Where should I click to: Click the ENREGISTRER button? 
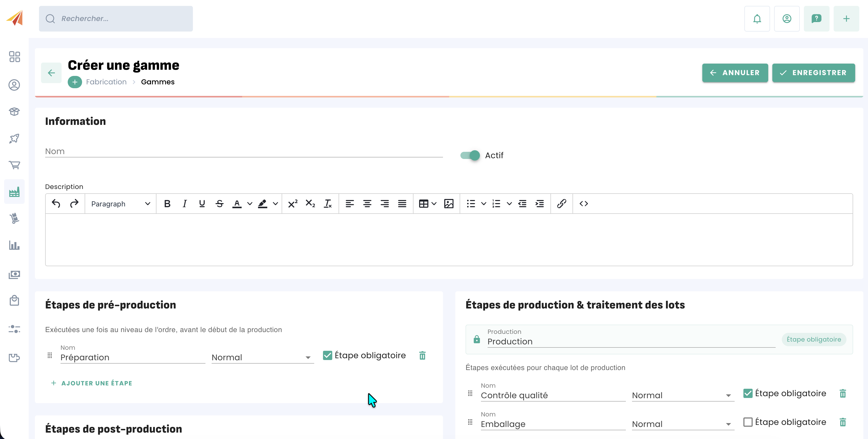pyautogui.click(x=813, y=73)
